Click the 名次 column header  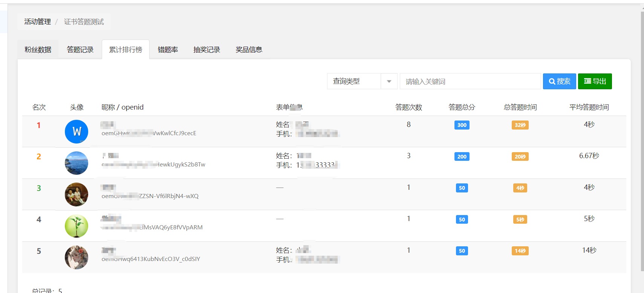click(x=39, y=107)
